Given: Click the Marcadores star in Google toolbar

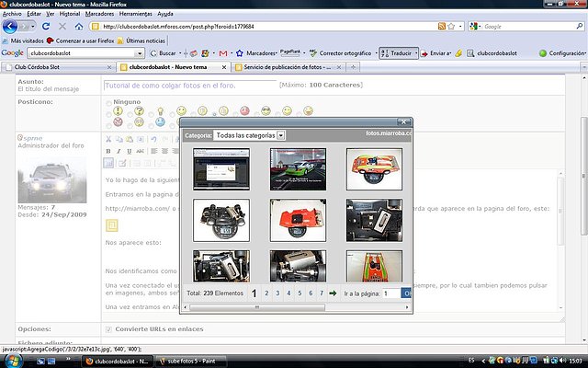Looking at the screenshot, I should [x=240, y=53].
